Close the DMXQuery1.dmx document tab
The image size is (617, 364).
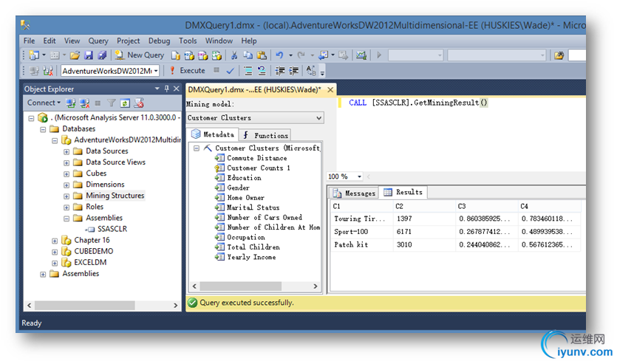(330, 90)
